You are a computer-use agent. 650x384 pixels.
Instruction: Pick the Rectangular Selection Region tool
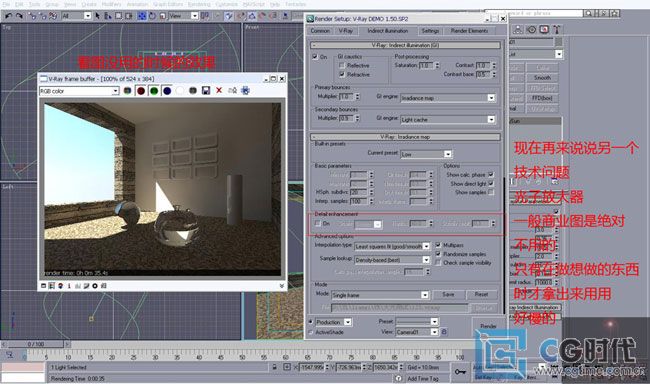click(x=119, y=16)
